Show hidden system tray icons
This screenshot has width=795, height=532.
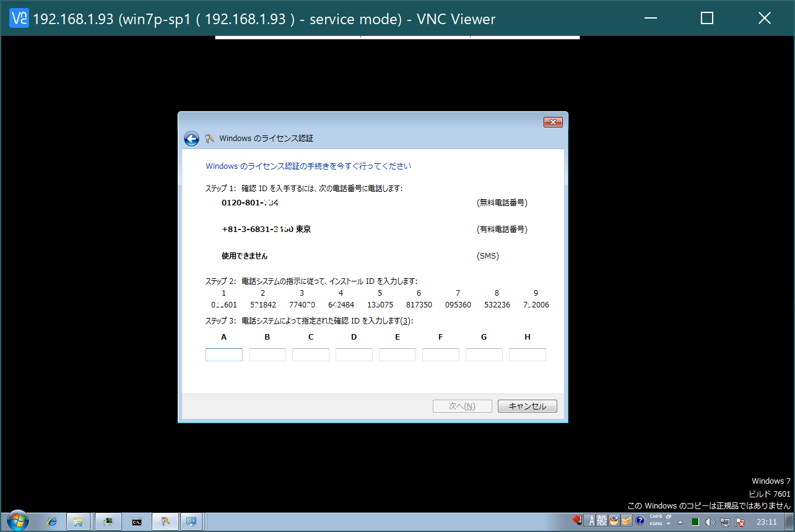tap(680, 521)
